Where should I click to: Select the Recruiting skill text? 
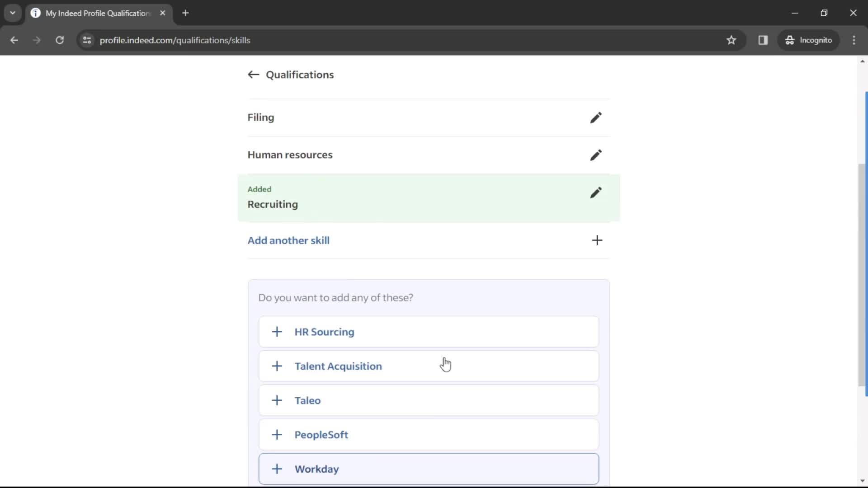tap(273, 204)
